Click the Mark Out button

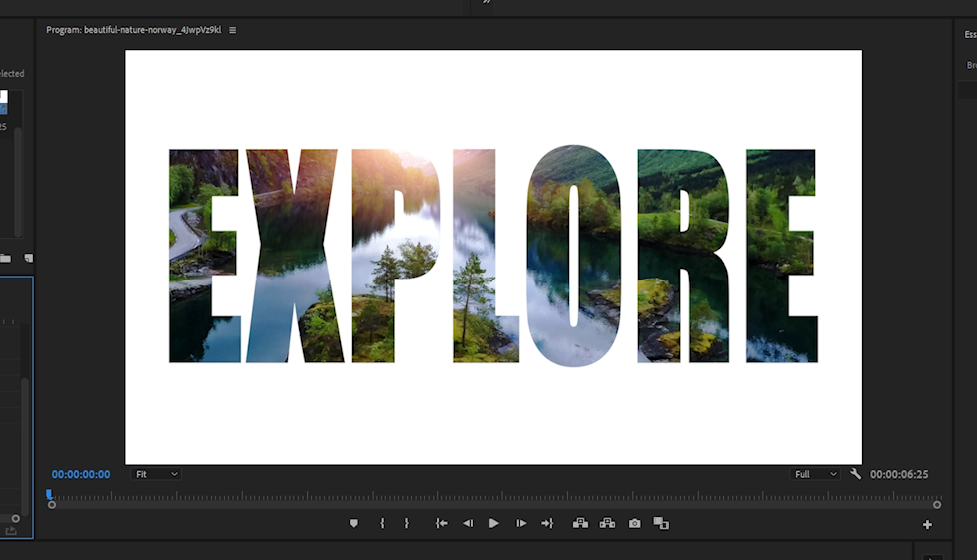point(407,524)
